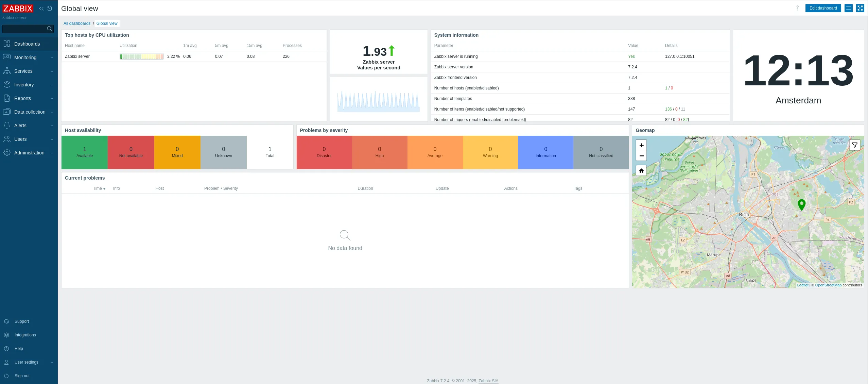
Task: Open the dashboard actions hamburger menu
Action: point(849,8)
